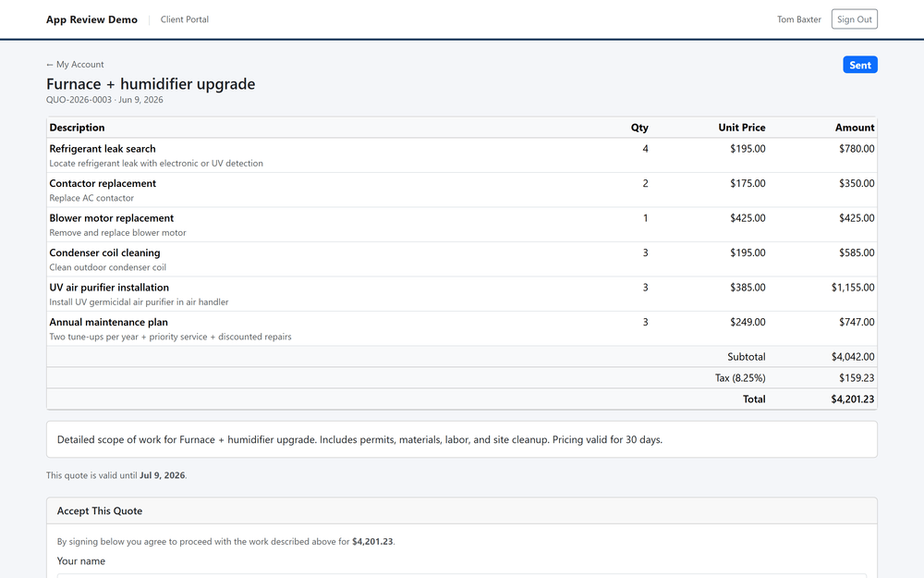Click the $175.00 unit price cell
The image size is (924, 578).
tap(748, 183)
